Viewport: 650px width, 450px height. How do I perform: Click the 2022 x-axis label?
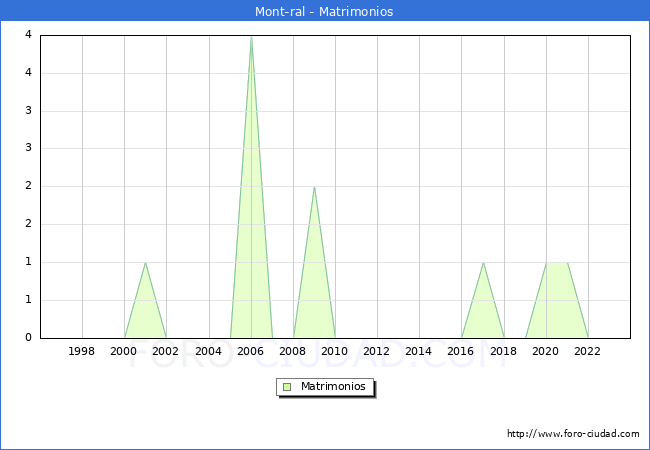587,351
